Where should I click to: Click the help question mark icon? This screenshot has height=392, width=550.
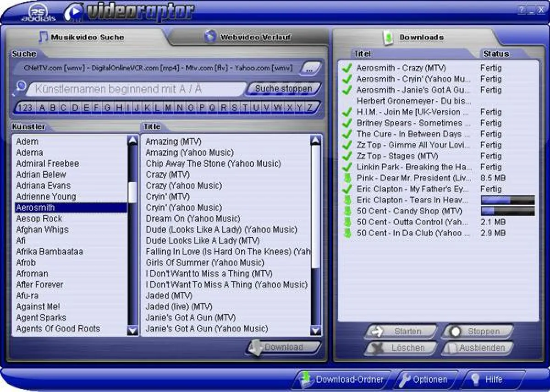click(x=521, y=10)
